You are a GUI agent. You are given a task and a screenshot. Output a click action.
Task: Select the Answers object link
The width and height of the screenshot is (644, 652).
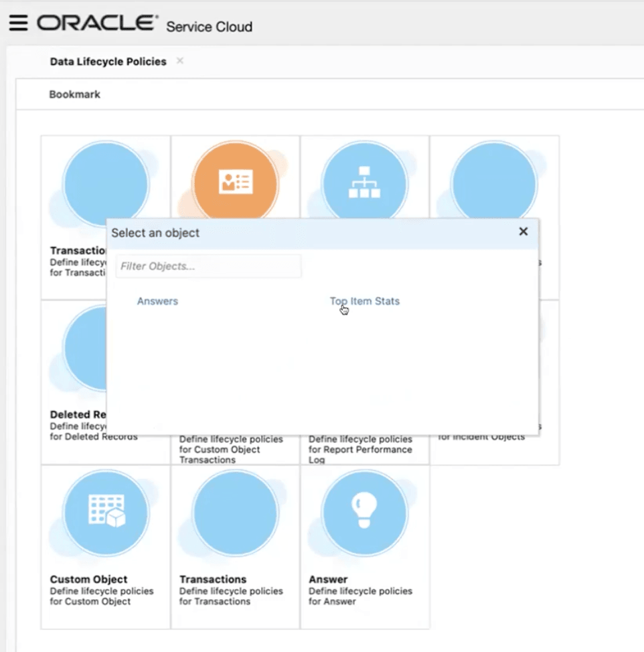[x=157, y=301]
